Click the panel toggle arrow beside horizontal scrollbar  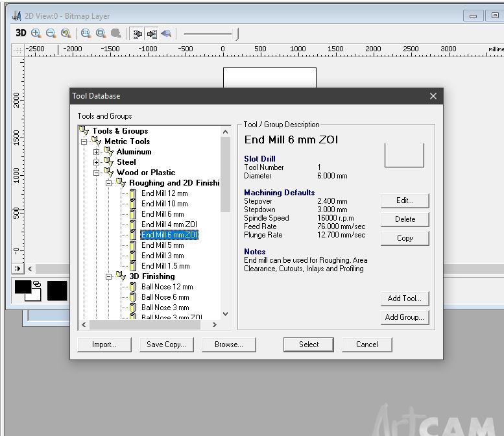point(18,269)
